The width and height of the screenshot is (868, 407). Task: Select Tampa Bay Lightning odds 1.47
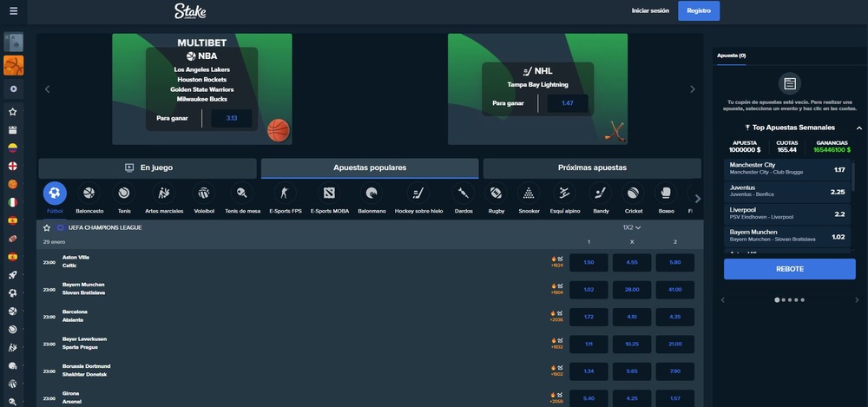pos(568,103)
